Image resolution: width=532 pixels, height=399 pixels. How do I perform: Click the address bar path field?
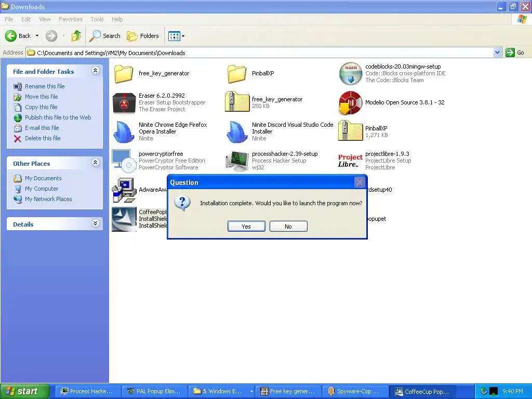pos(260,52)
